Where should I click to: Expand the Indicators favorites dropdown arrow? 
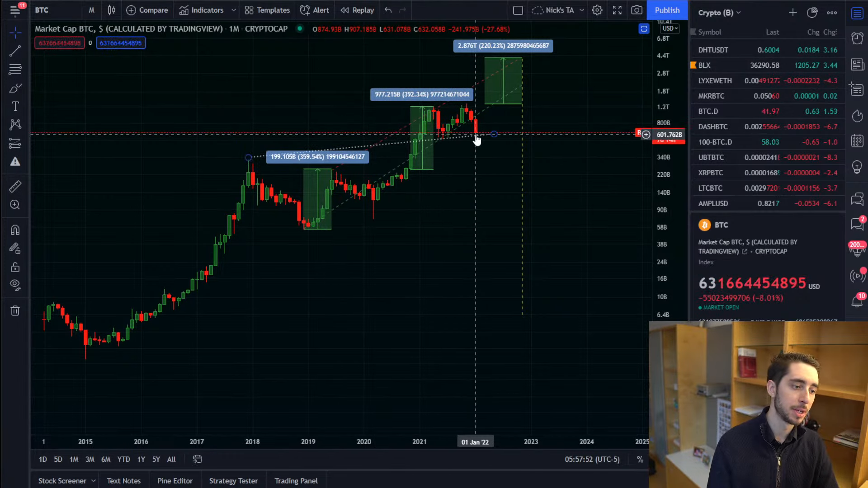[x=234, y=10]
